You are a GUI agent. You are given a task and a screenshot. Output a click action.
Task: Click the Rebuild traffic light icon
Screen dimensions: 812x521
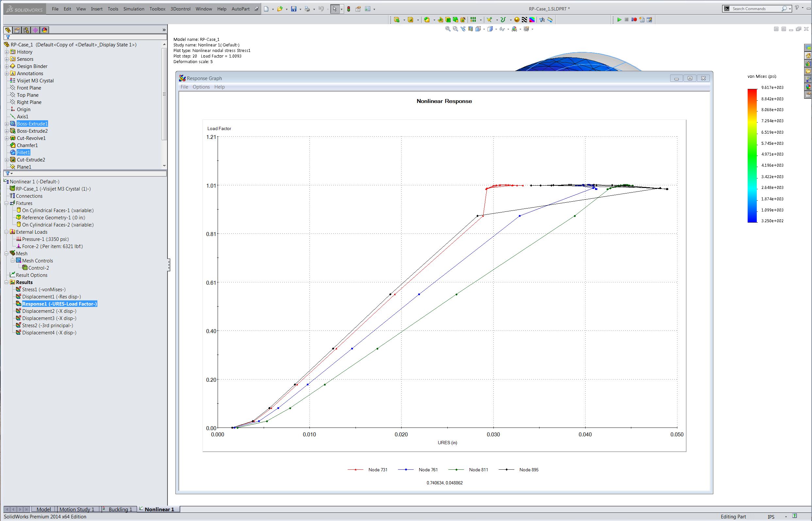coord(349,9)
